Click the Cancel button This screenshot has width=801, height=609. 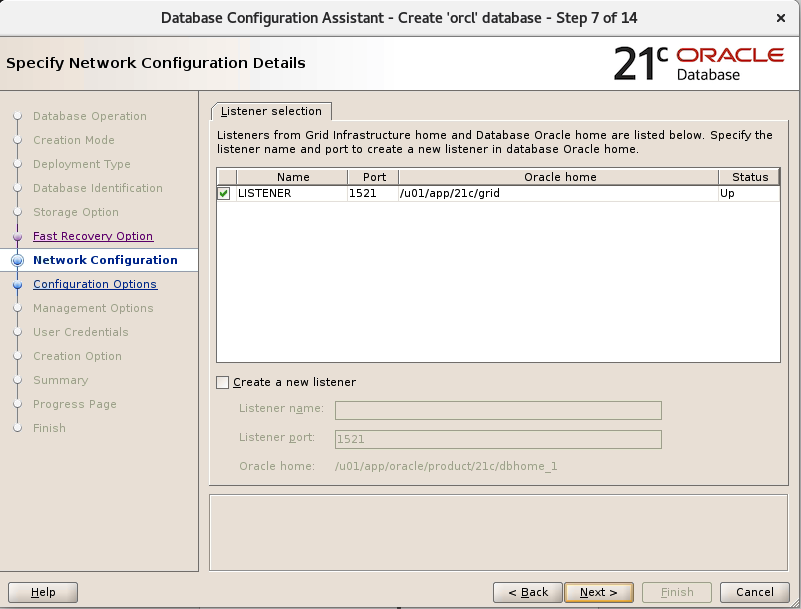(x=754, y=592)
